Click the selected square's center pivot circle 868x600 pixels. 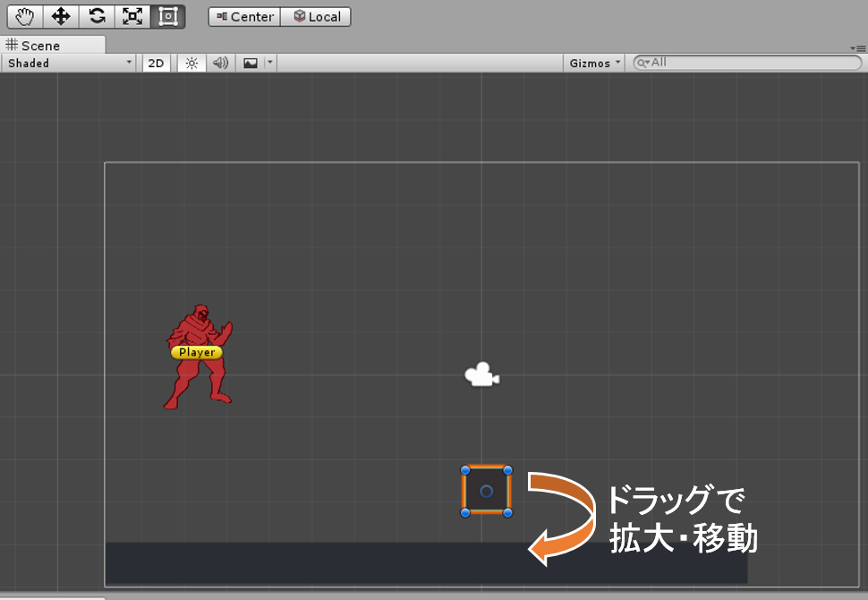click(486, 492)
